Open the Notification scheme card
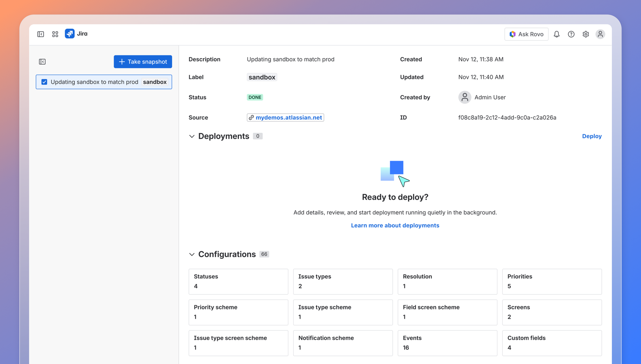 pyautogui.click(x=343, y=343)
